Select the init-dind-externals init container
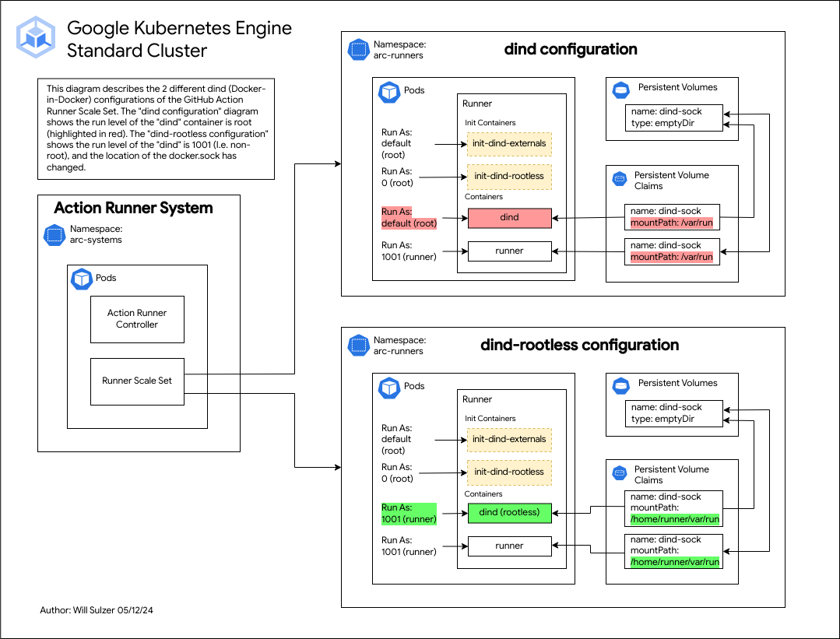This screenshot has height=639, width=840. point(509,144)
